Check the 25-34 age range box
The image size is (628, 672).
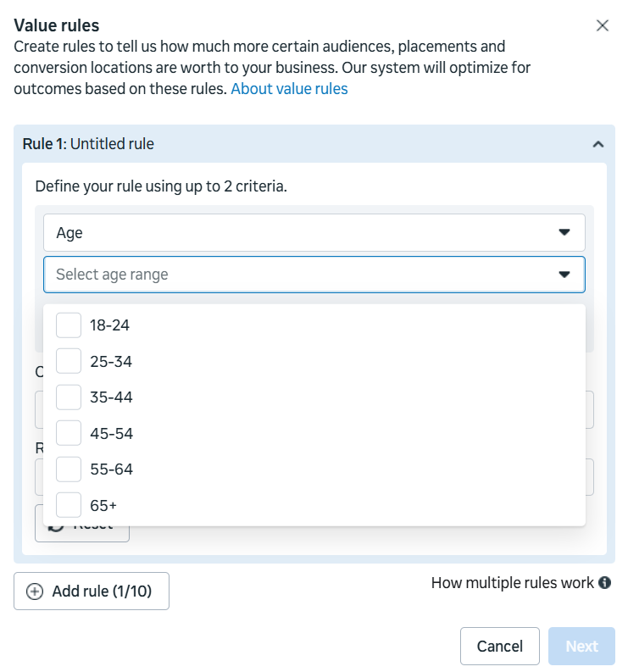coord(69,362)
